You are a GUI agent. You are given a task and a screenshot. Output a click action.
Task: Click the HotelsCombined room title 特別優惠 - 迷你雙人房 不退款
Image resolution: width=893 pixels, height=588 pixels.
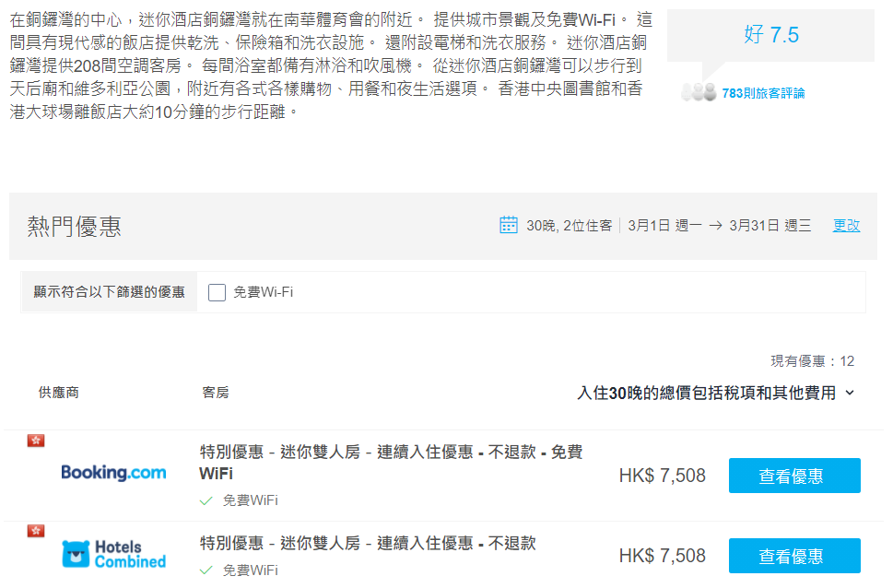click(368, 543)
